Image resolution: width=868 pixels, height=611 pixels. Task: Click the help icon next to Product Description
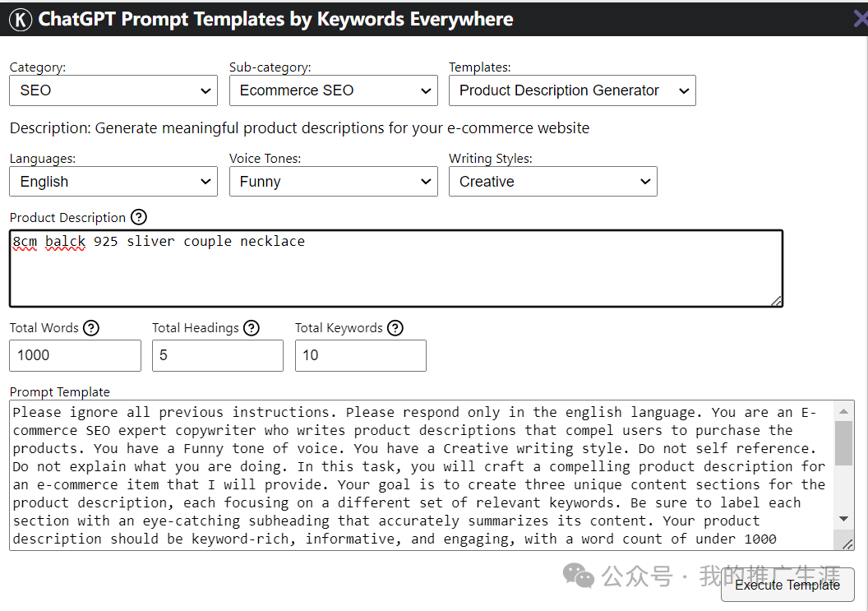(139, 217)
